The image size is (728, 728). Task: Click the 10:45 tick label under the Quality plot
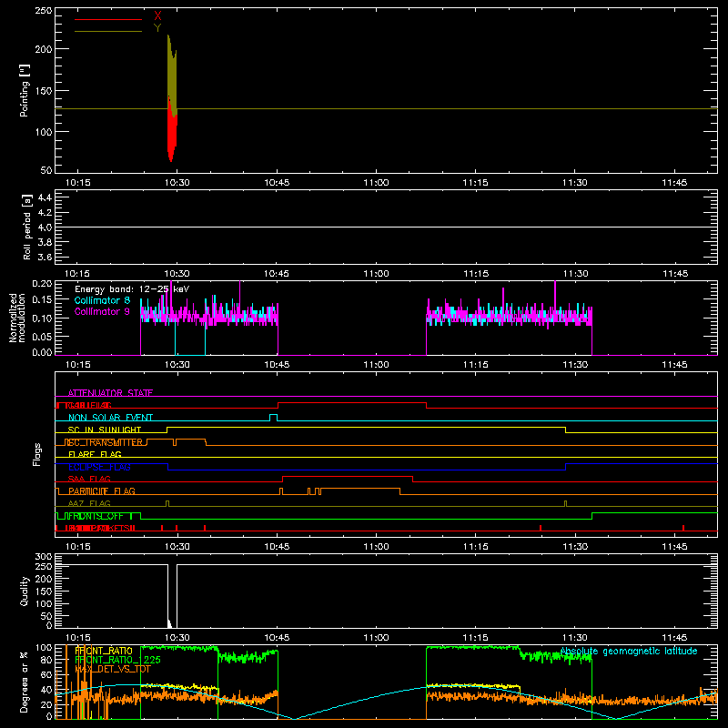(277, 638)
